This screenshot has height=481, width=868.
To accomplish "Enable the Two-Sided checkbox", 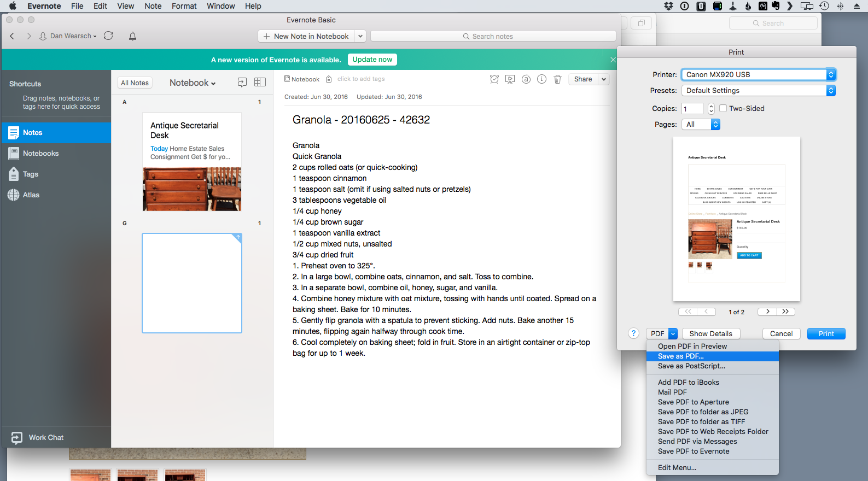I will (723, 108).
